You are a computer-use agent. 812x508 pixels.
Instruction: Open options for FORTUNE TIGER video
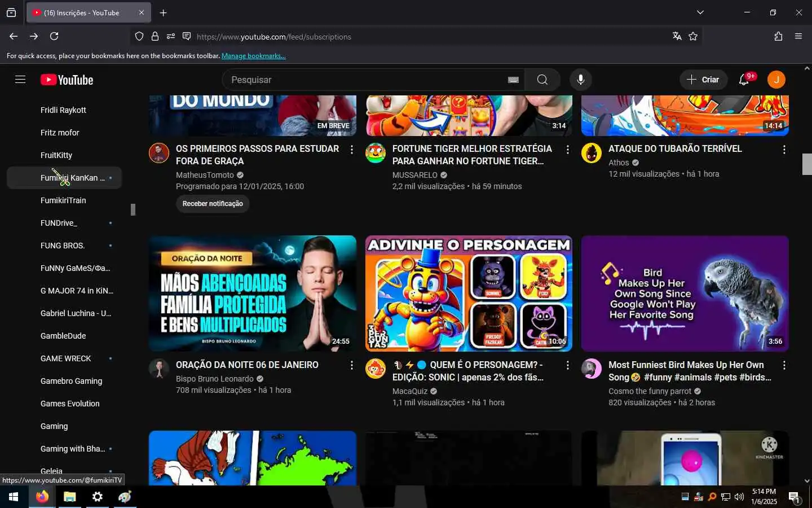pos(568,150)
